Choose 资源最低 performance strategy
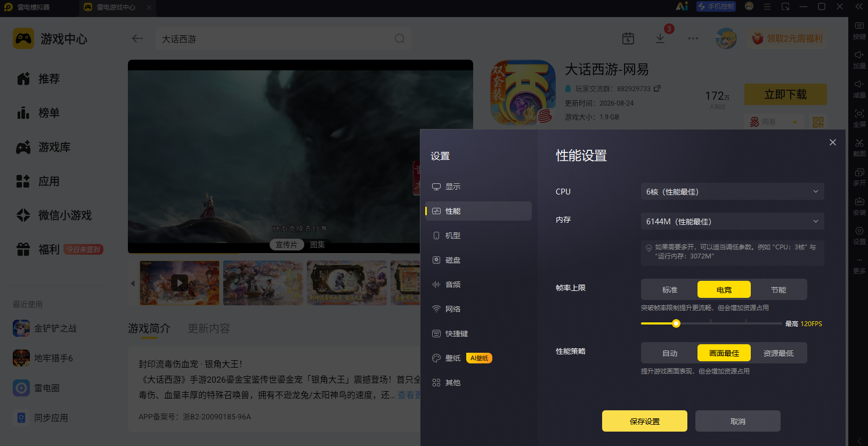The width and height of the screenshot is (868, 446). [x=778, y=353]
